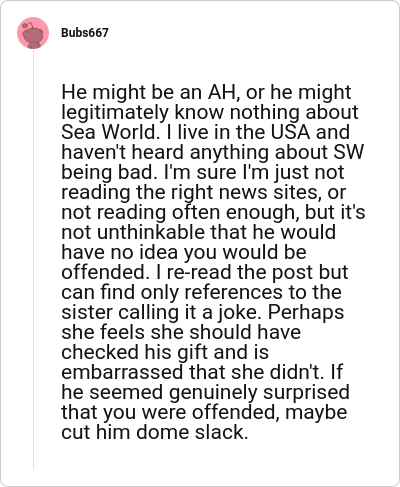Click the words 'He might be an AH'
The width and height of the screenshot is (400, 487).
pyautogui.click(x=150, y=92)
